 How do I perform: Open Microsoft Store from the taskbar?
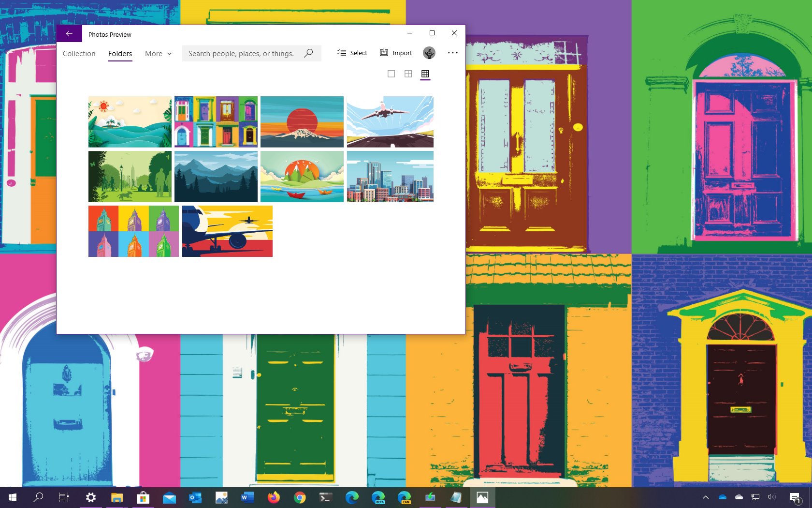click(x=143, y=497)
